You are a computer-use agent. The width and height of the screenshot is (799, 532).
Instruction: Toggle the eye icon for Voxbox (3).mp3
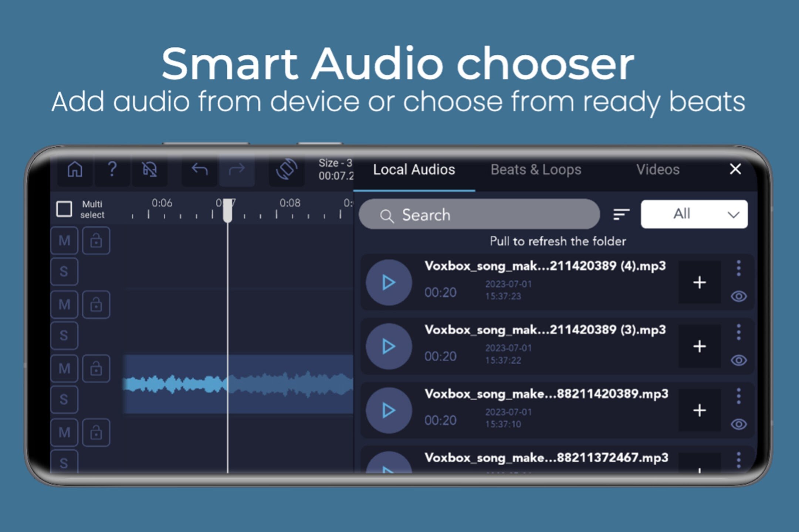[x=739, y=360]
